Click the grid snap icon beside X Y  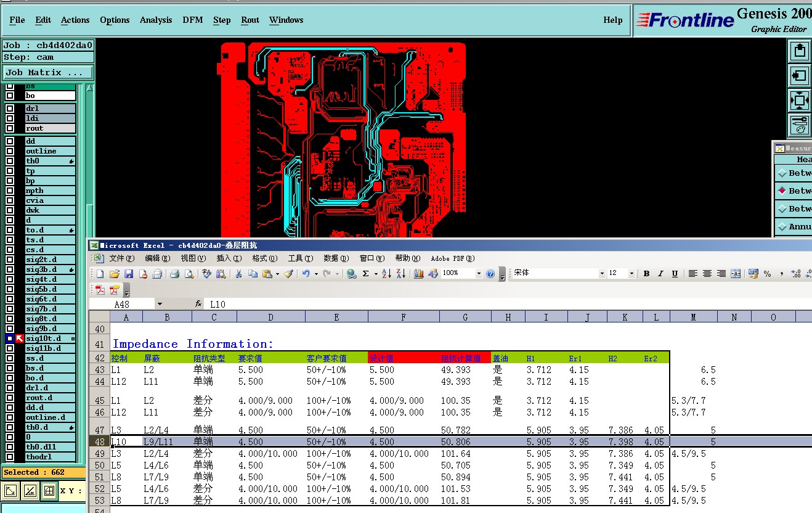click(x=49, y=491)
